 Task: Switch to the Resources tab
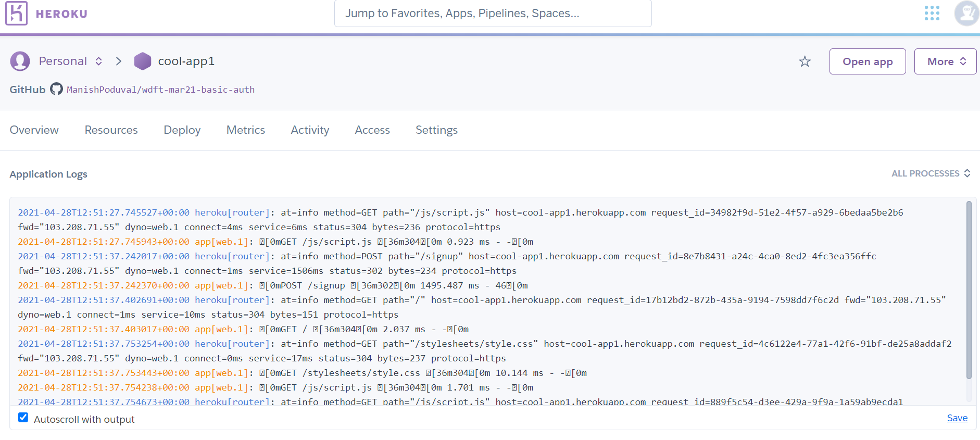pyautogui.click(x=111, y=130)
